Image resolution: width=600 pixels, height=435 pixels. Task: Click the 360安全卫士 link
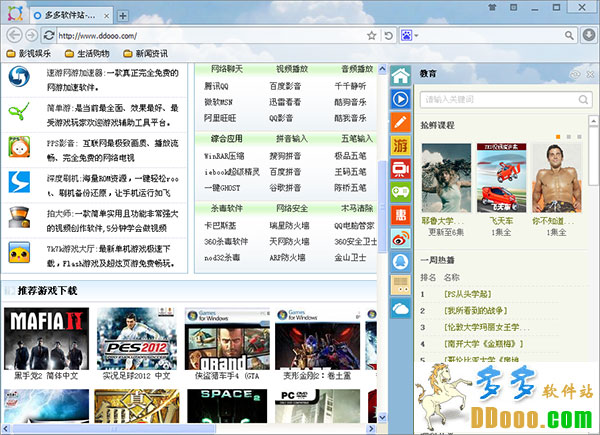coord(355,241)
